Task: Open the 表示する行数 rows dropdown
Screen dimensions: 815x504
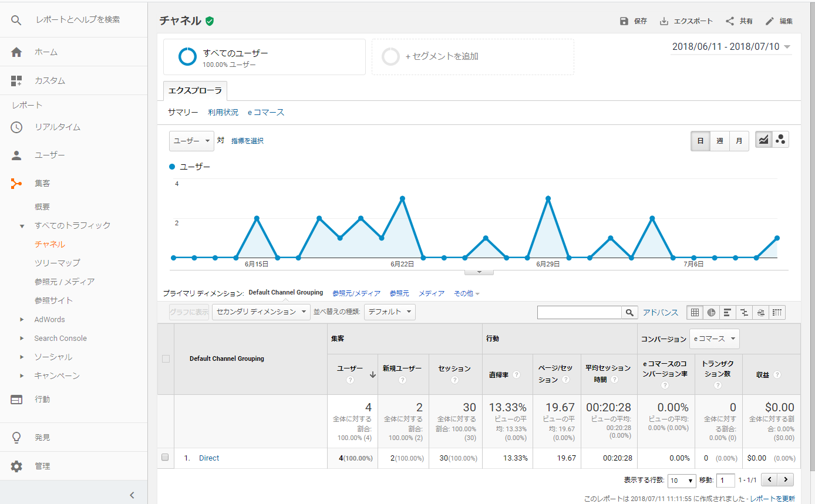Action: point(682,481)
